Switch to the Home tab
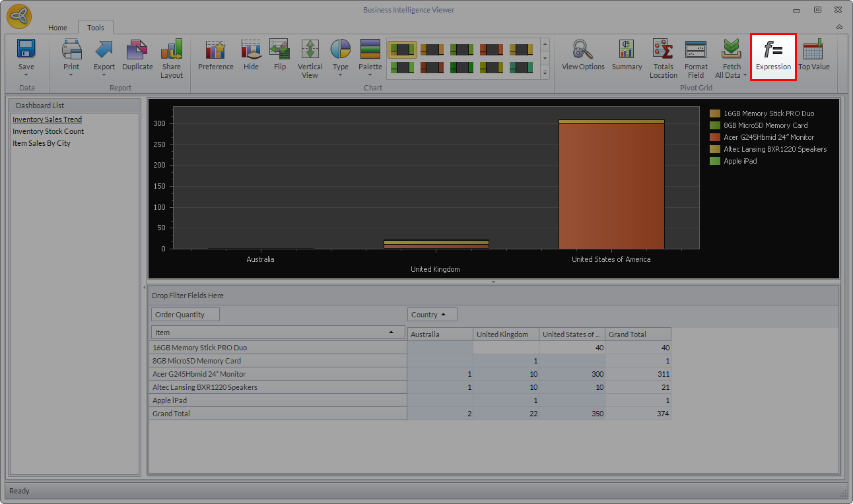Image resolution: width=853 pixels, height=504 pixels. pos(57,28)
